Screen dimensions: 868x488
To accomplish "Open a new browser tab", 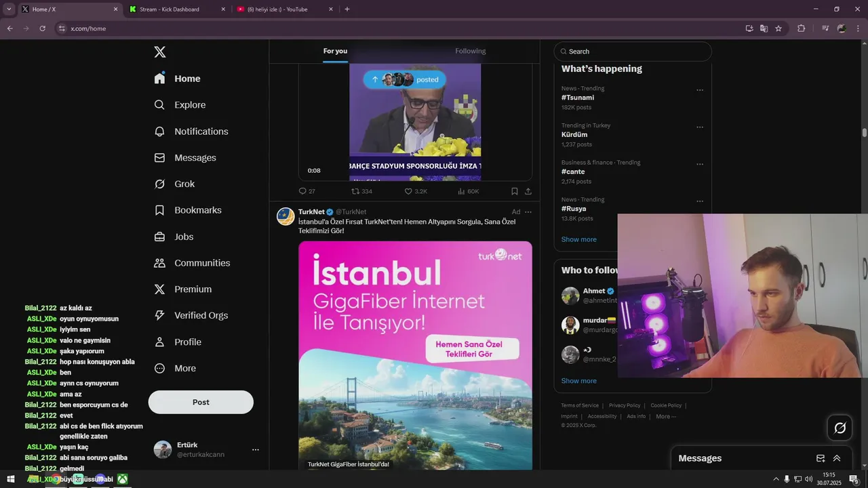I will (347, 9).
